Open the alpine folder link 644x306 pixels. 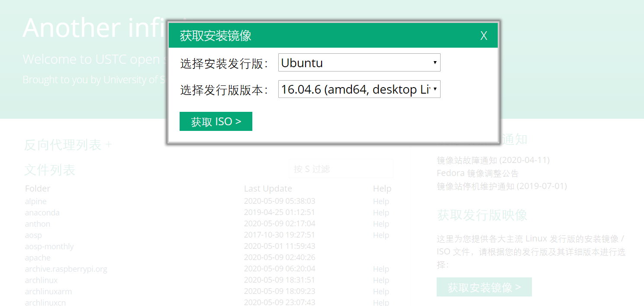click(x=35, y=201)
